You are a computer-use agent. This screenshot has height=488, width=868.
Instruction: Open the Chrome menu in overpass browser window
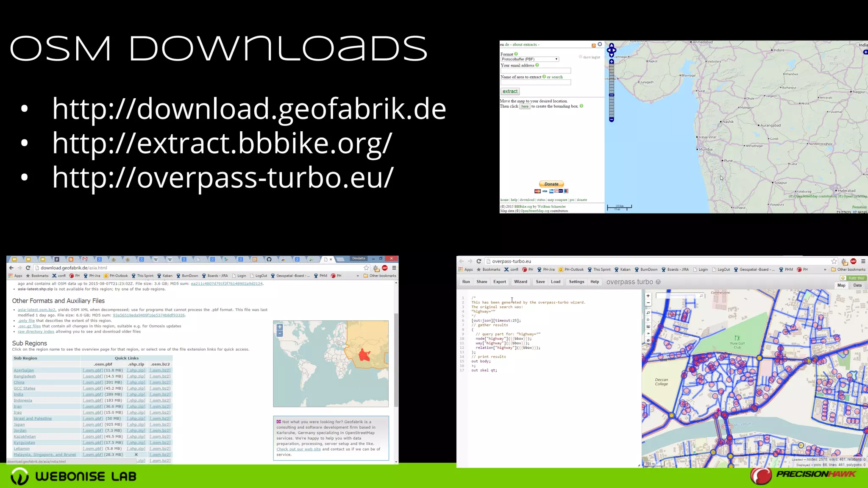(x=863, y=261)
